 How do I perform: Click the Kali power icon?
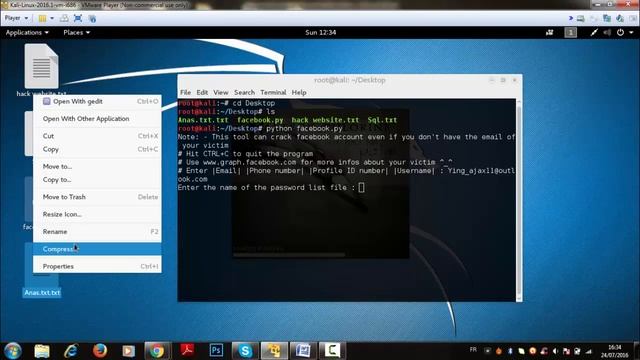click(620, 33)
